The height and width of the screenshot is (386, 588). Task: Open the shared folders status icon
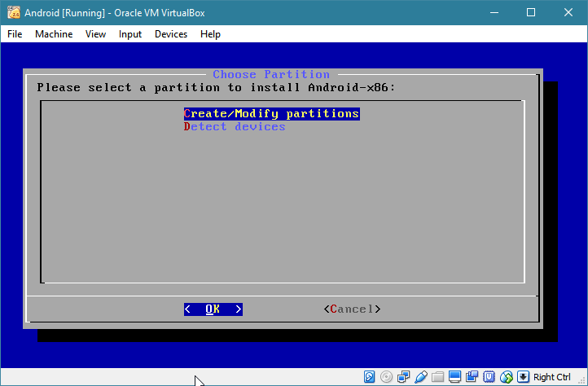tap(437, 376)
